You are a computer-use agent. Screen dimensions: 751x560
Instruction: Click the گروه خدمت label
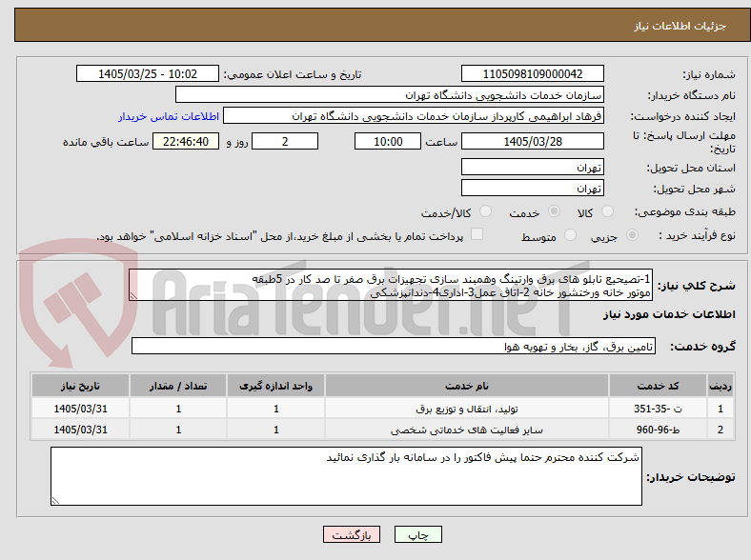pyautogui.click(x=702, y=347)
